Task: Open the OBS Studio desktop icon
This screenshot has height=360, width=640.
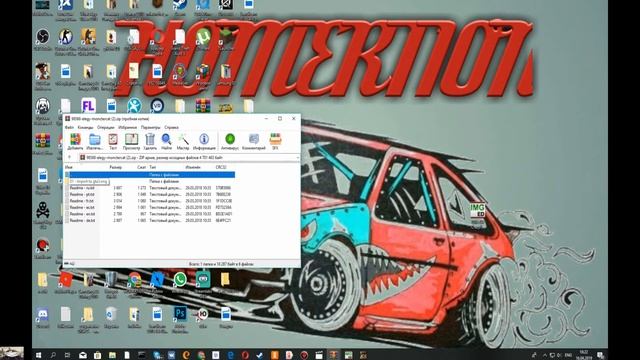Action: (42, 37)
